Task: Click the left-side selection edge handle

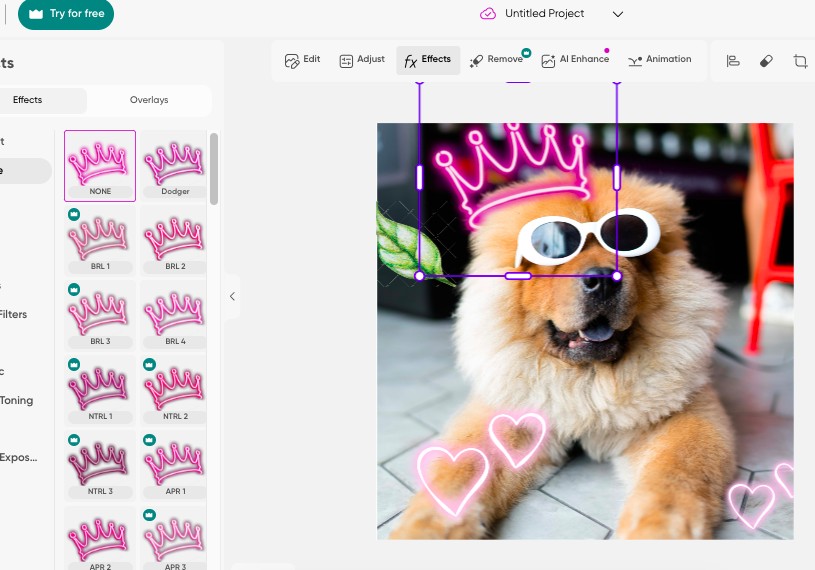Action: (419, 177)
